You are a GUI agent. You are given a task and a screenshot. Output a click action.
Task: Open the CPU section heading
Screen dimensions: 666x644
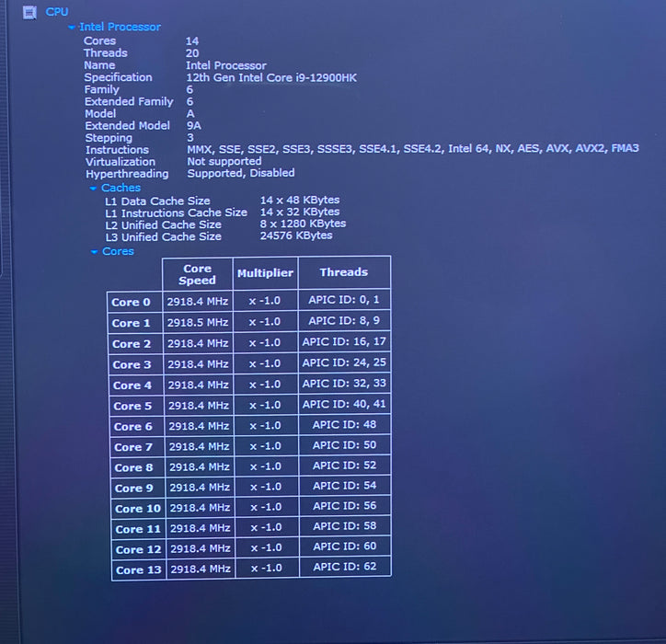click(57, 12)
